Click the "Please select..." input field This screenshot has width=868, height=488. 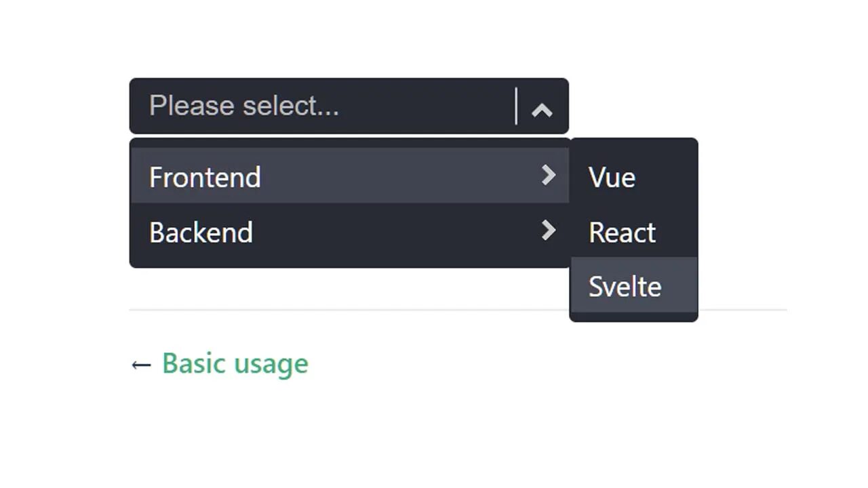tap(325, 106)
